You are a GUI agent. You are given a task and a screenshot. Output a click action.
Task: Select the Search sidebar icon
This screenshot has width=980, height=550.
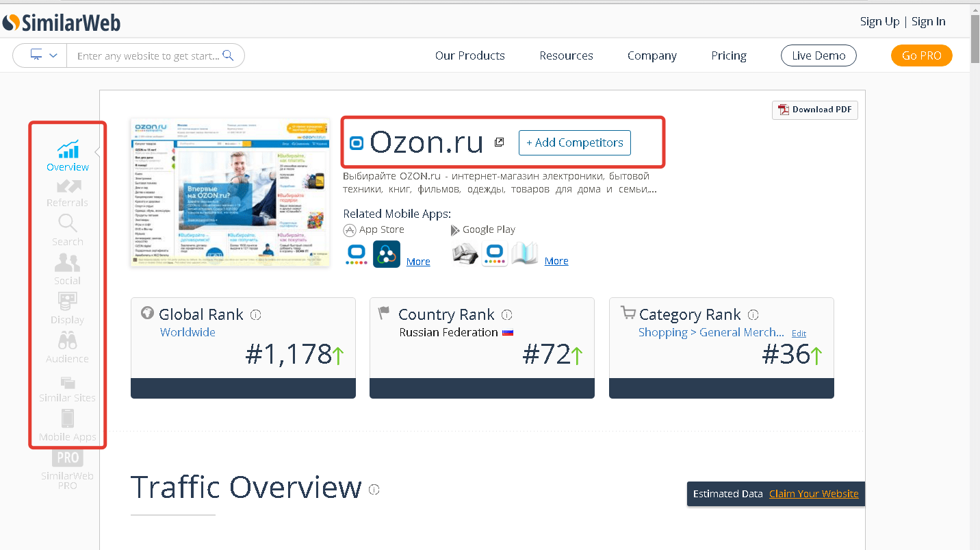pyautogui.click(x=68, y=230)
